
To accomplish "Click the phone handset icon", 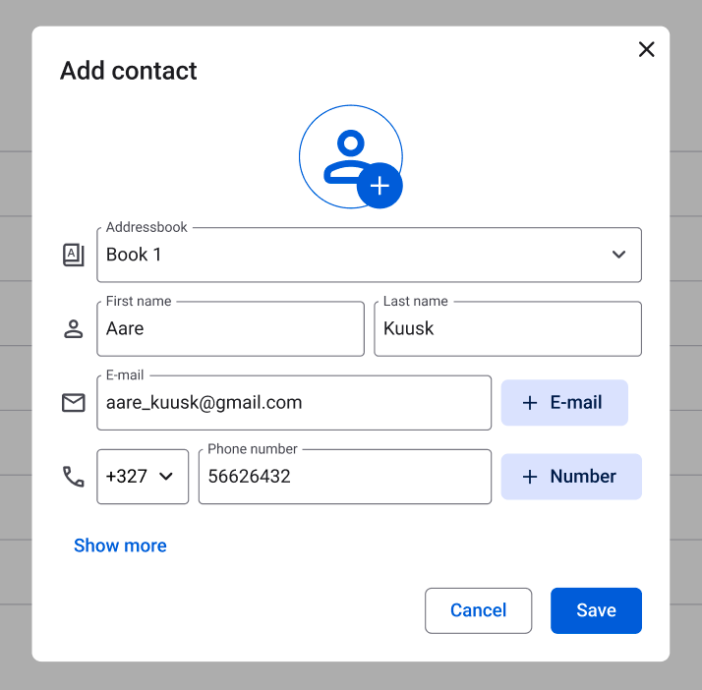I will point(73,477).
